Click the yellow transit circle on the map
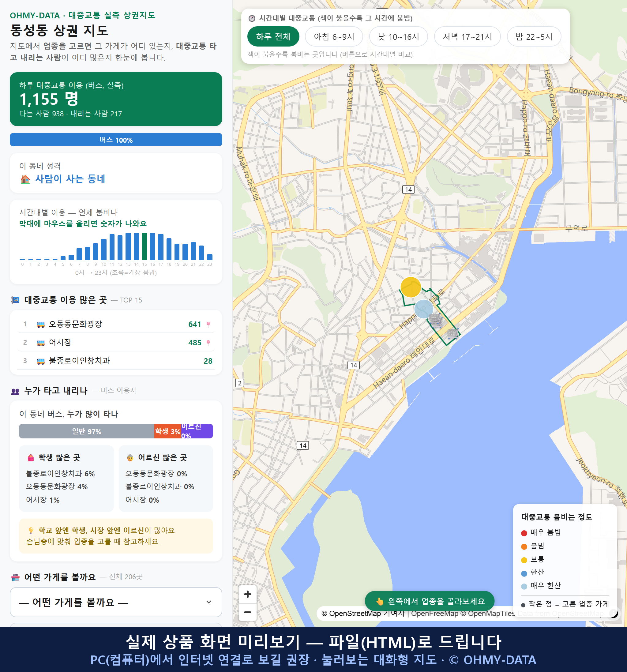 [x=411, y=287]
